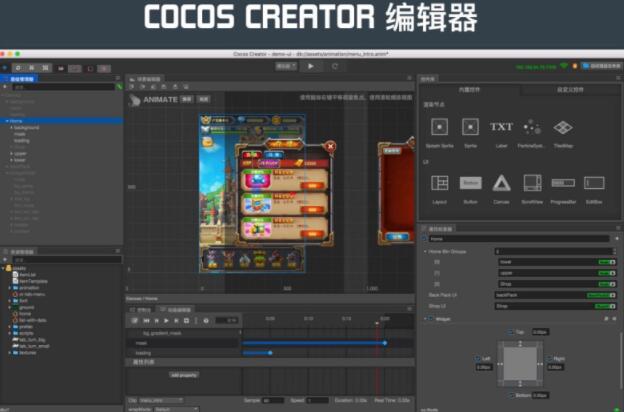Click the loading track end keyframe

pyautogui.click(x=270, y=353)
